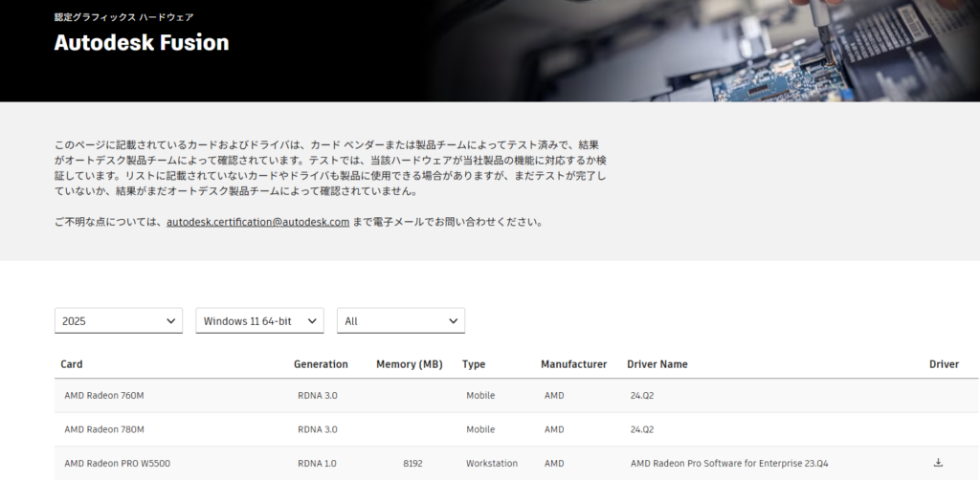Viewport: 980px width, 480px height.
Task: Open the 2025 year dropdown
Action: [x=119, y=321]
